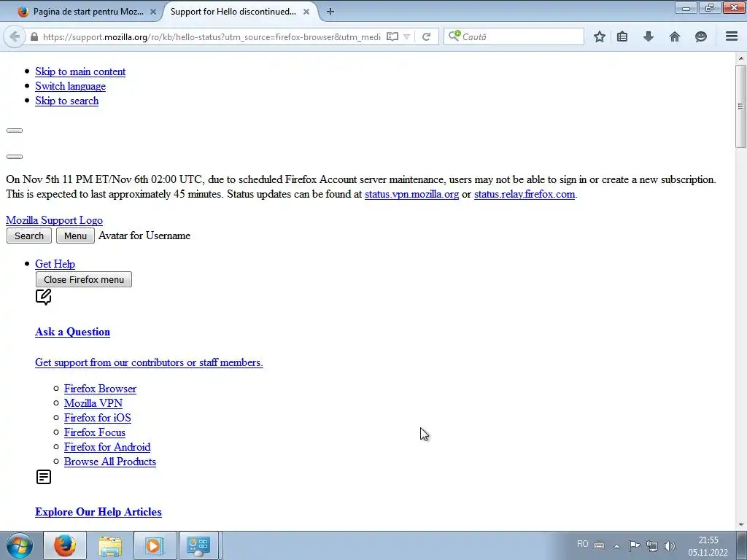Click the network tray icon
This screenshot has height=560, width=747.
651,546
